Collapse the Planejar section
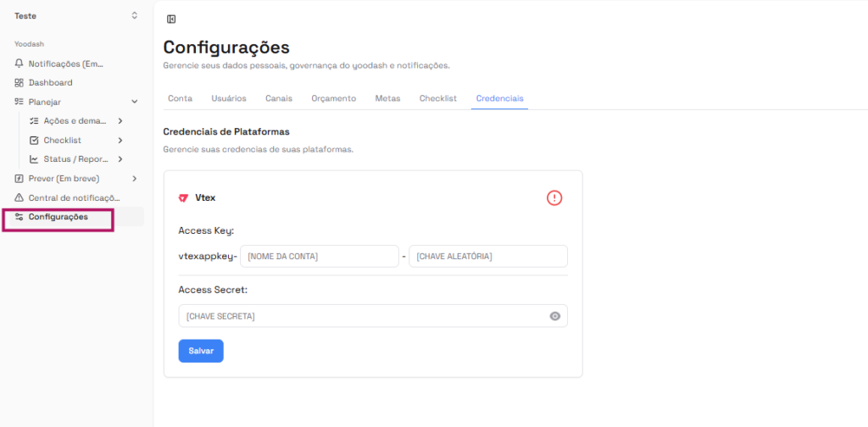The height and width of the screenshot is (427, 868). (134, 102)
